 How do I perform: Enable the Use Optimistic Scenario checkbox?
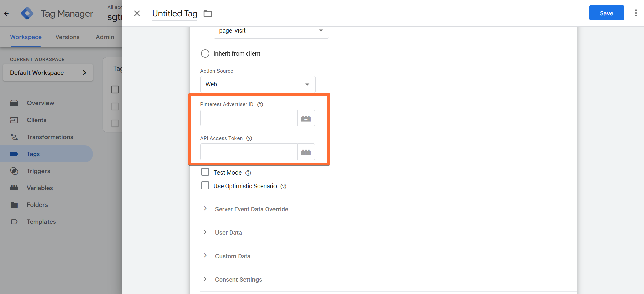(x=205, y=185)
